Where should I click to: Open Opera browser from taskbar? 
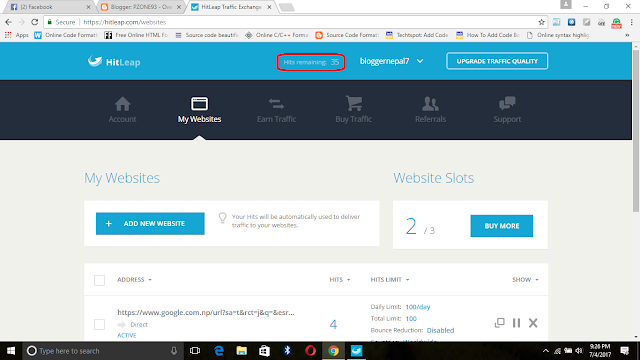310,351
